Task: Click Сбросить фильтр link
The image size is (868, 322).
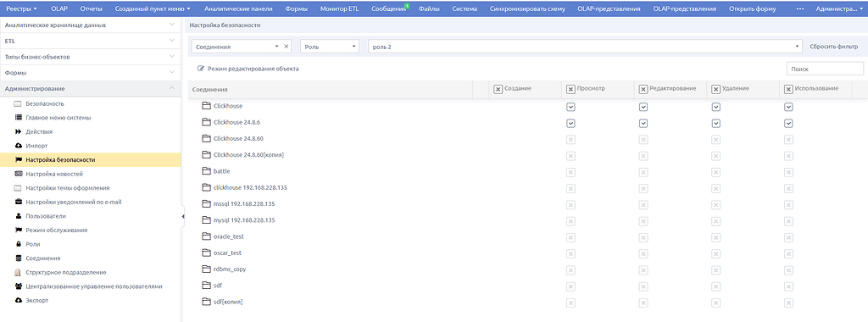Action: click(x=834, y=47)
